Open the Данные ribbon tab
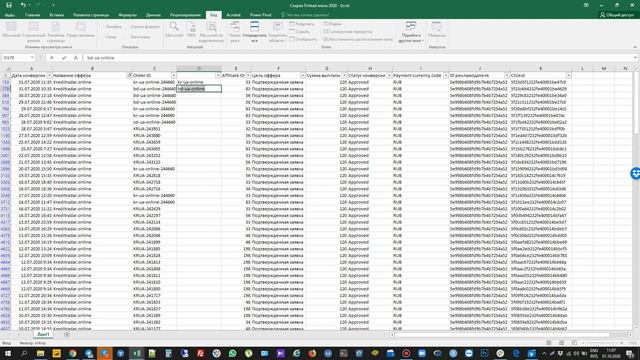 (x=153, y=15)
